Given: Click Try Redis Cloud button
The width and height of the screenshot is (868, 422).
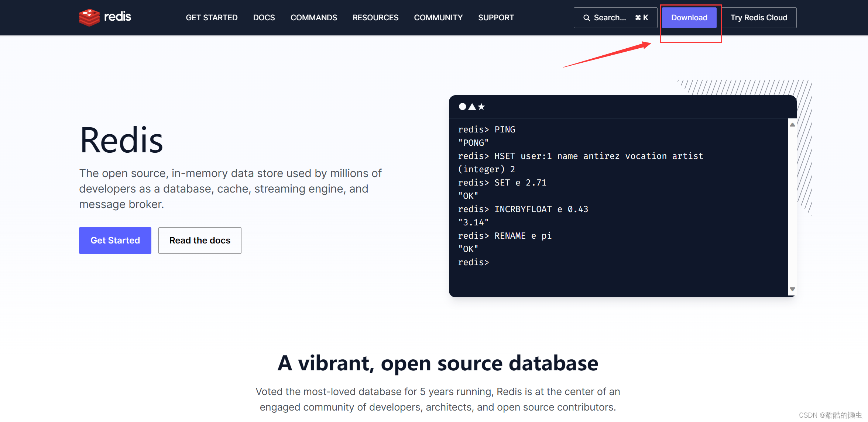Looking at the screenshot, I should click(x=759, y=18).
